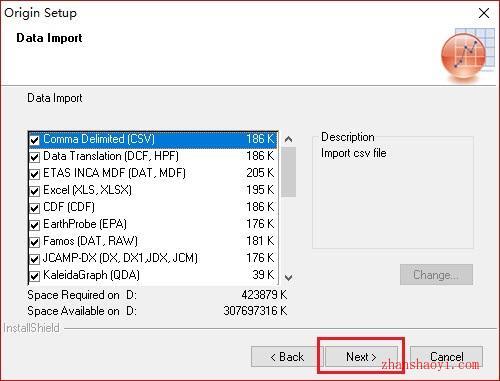Cancel the Origin installation

point(446,357)
